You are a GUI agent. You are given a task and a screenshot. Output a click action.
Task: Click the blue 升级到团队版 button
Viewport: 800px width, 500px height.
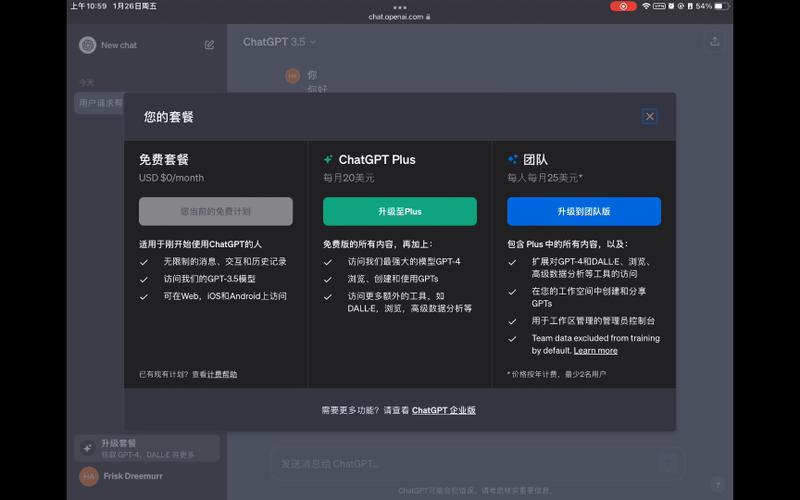(584, 211)
